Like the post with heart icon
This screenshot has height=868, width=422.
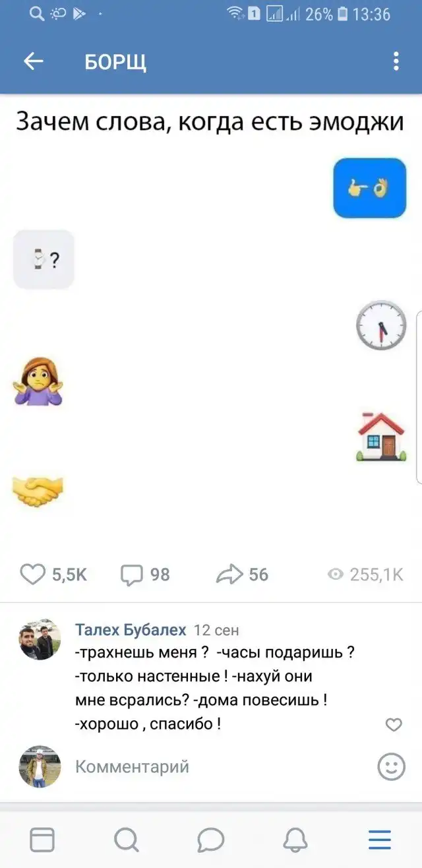(33, 574)
